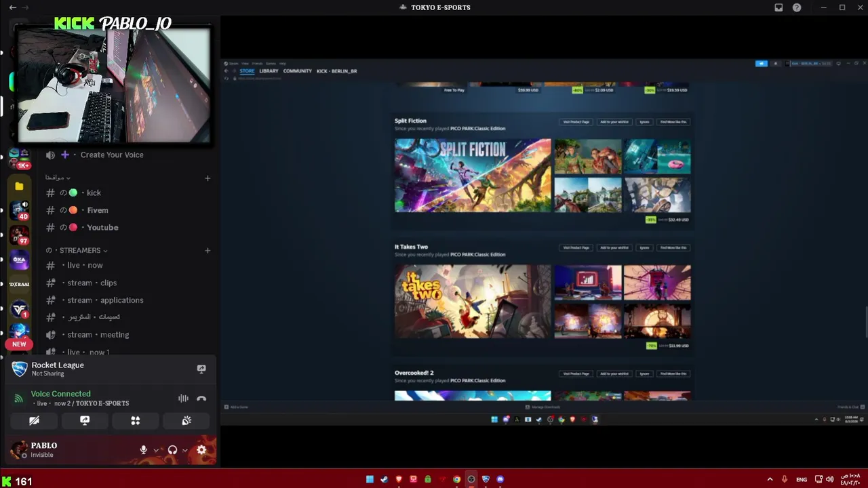Image resolution: width=868 pixels, height=488 pixels.
Task: Add a channel to STREAMERS category
Action: 208,250
